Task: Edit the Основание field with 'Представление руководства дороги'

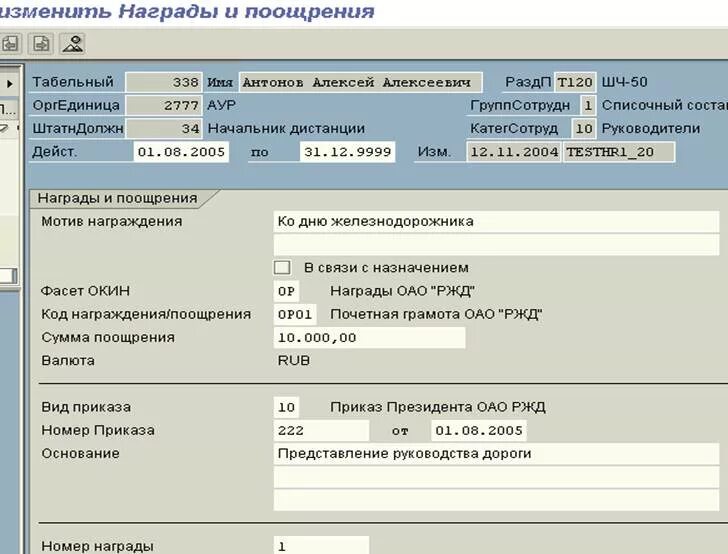Action: pyautogui.click(x=496, y=454)
